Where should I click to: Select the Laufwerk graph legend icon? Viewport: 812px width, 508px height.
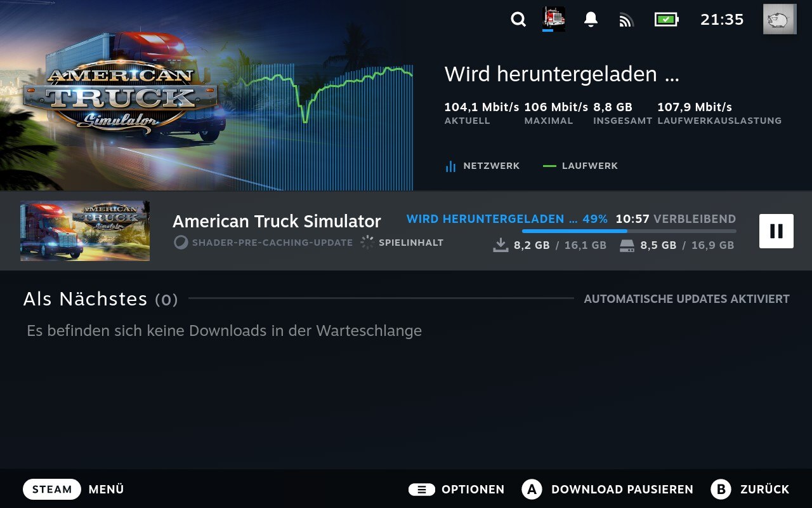[549, 166]
